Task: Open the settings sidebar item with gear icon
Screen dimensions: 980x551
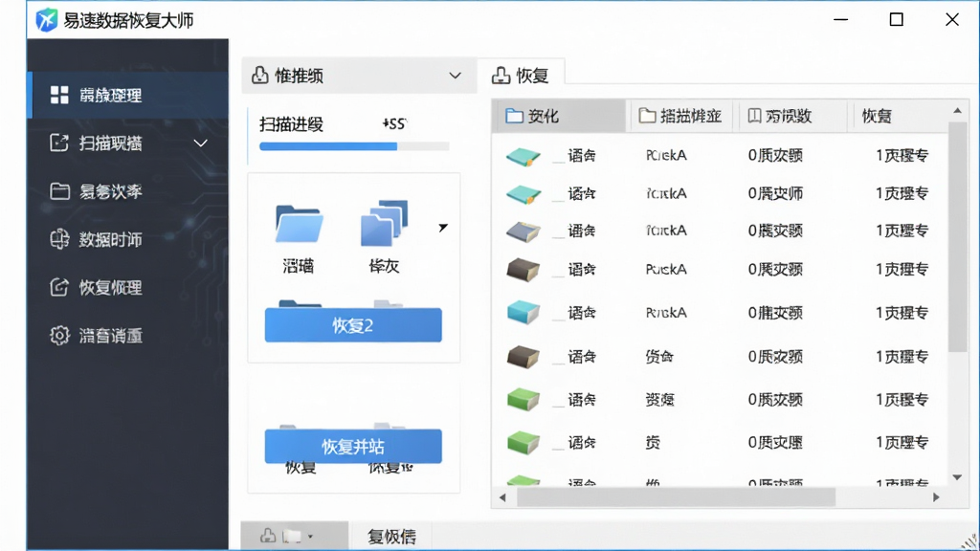Action: tap(127, 336)
